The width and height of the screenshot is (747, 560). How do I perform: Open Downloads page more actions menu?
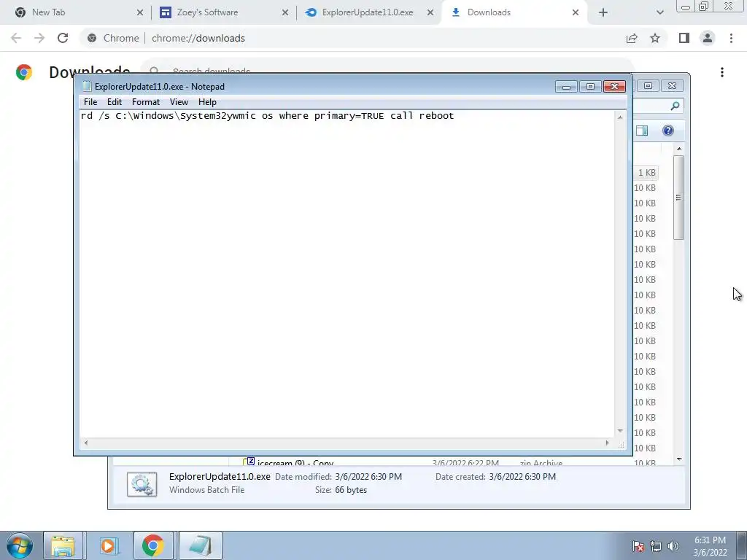(722, 72)
